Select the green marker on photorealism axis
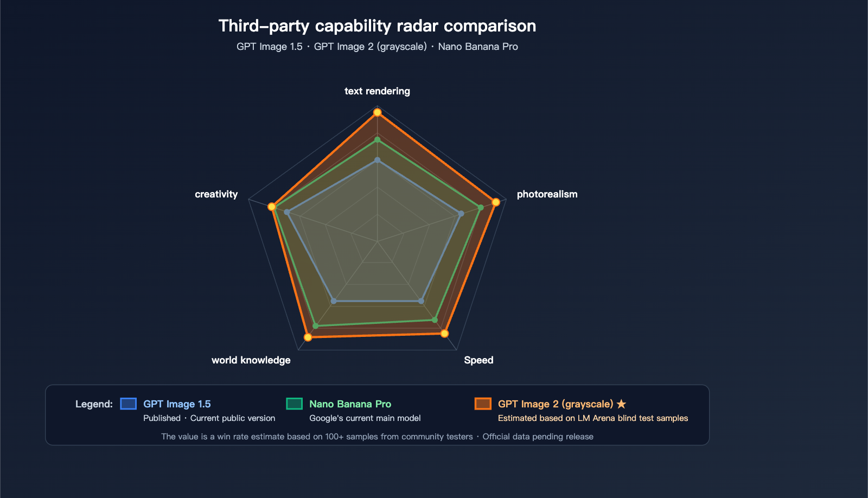 click(481, 208)
